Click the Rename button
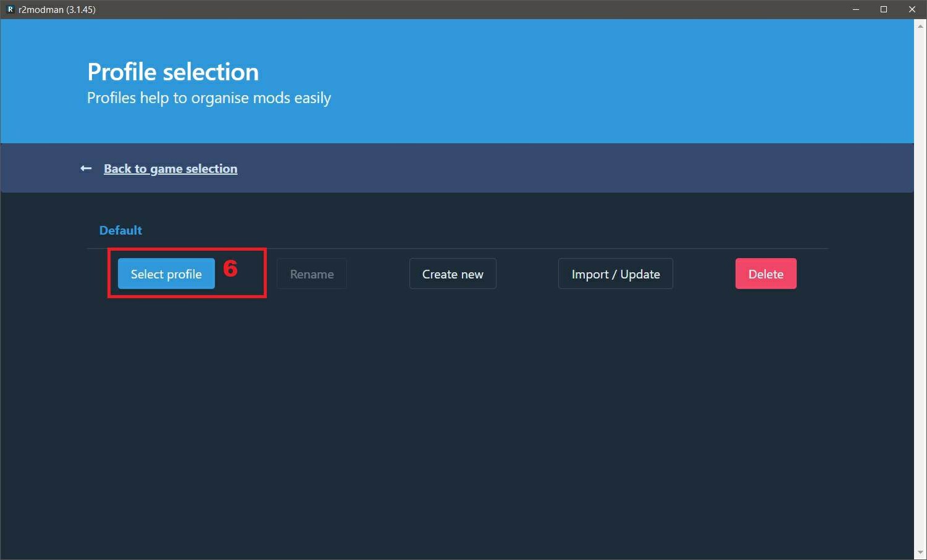Viewport: 927px width, 560px height. (x=312, y=274)
